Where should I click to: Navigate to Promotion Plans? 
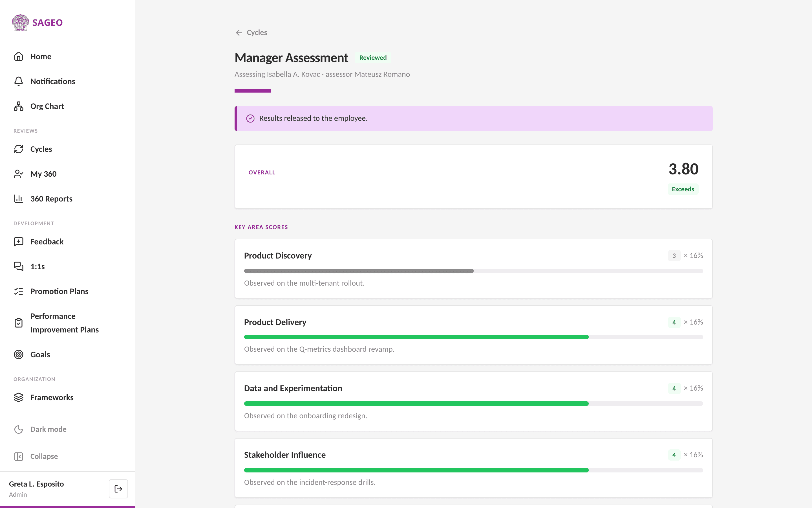[67, 291]
